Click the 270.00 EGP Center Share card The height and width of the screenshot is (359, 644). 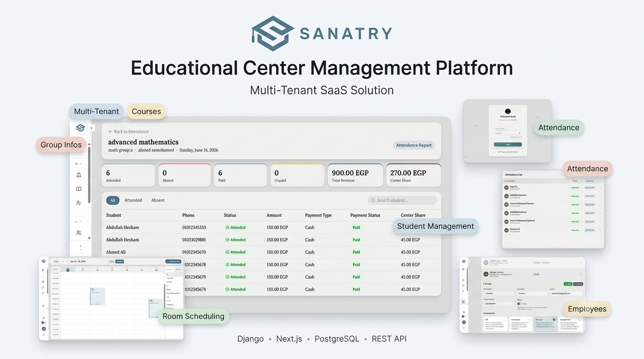pyautogui.click(x=414, y=175)
